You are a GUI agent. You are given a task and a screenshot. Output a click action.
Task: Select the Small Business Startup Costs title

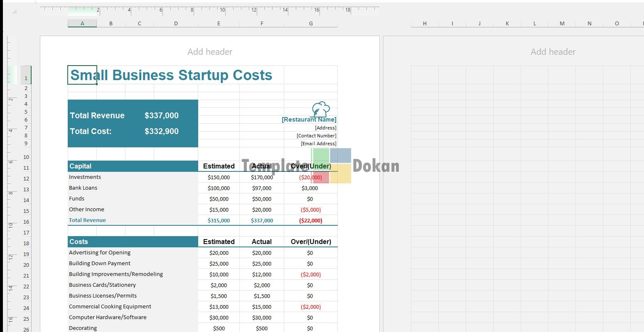171,75
